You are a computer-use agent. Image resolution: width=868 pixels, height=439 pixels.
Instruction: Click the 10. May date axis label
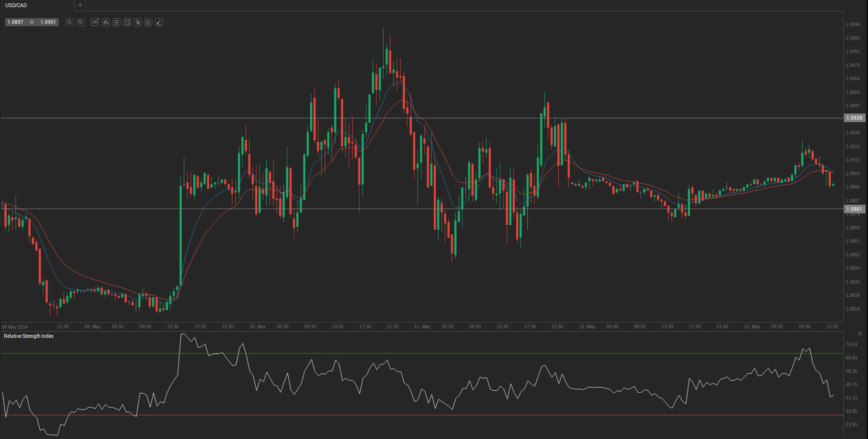258,327
